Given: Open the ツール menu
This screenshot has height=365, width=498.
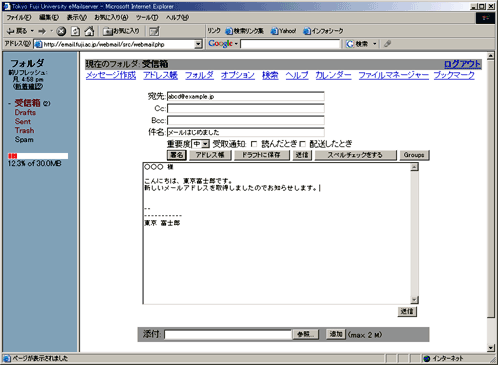Looking at the screenshot, I should tap(147, 17).
